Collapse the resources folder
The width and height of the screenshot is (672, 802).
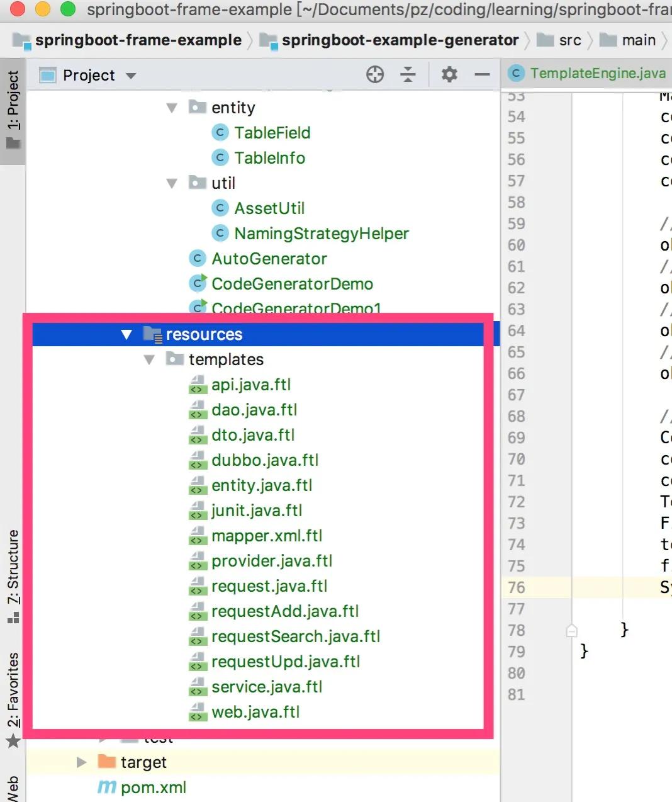pyautogui.click(x=126, y=335)
